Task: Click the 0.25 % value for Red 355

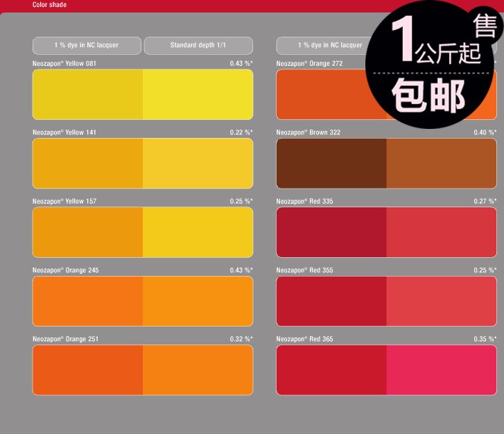Action: coord(485,270)
